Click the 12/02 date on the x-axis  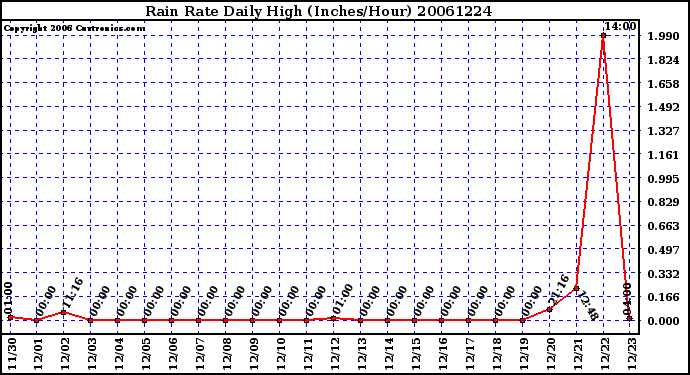(65, 354)
